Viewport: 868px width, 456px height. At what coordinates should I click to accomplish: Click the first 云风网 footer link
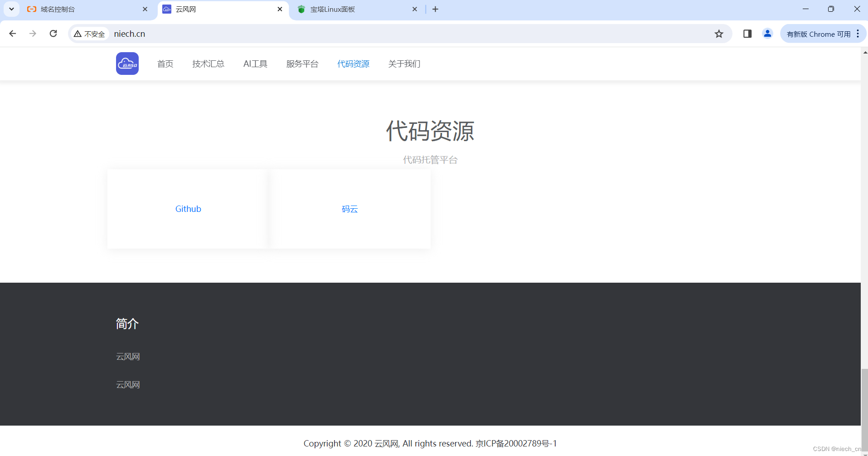(x=128, y=357)
